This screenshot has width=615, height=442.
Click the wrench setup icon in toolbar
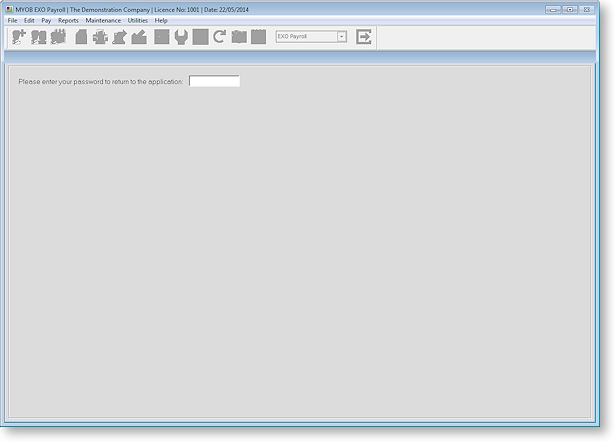click(181, 37)
